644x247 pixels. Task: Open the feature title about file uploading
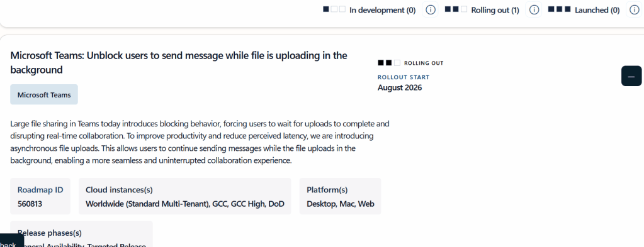179,63
